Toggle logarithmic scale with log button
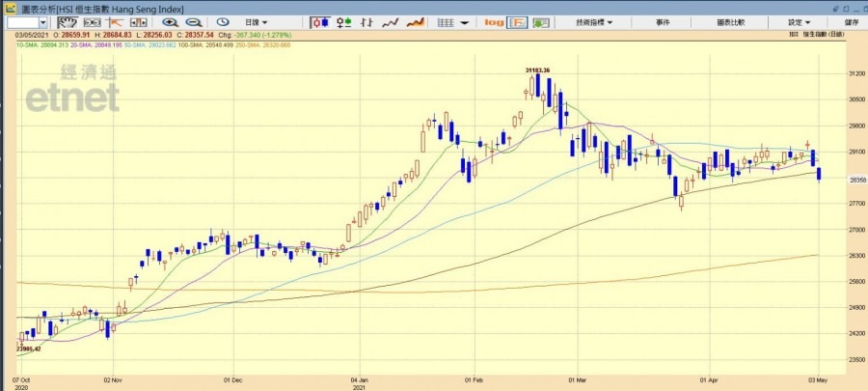 pos(494,21)
